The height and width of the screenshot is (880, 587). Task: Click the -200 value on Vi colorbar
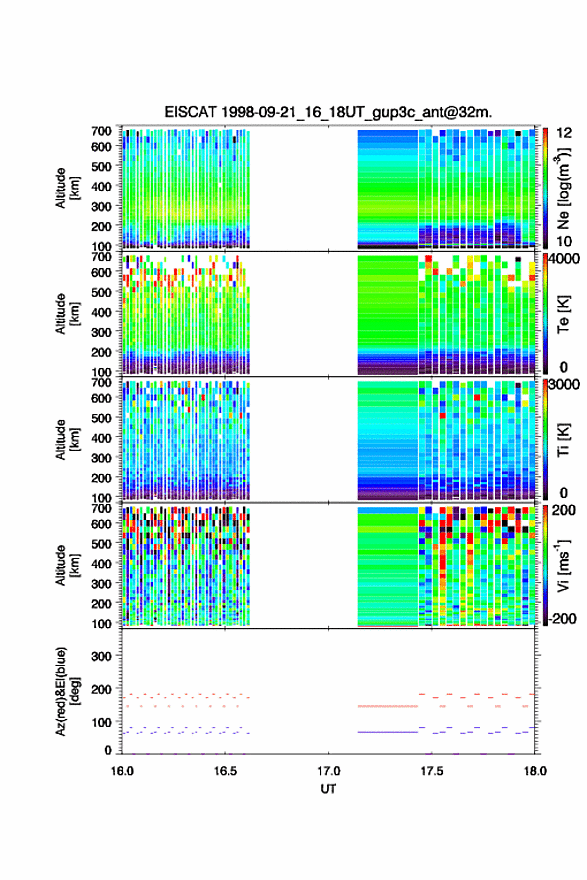coord(563,618)
